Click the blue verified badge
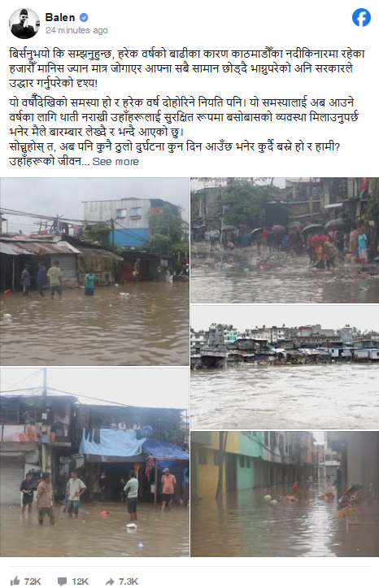 point(84,17)
